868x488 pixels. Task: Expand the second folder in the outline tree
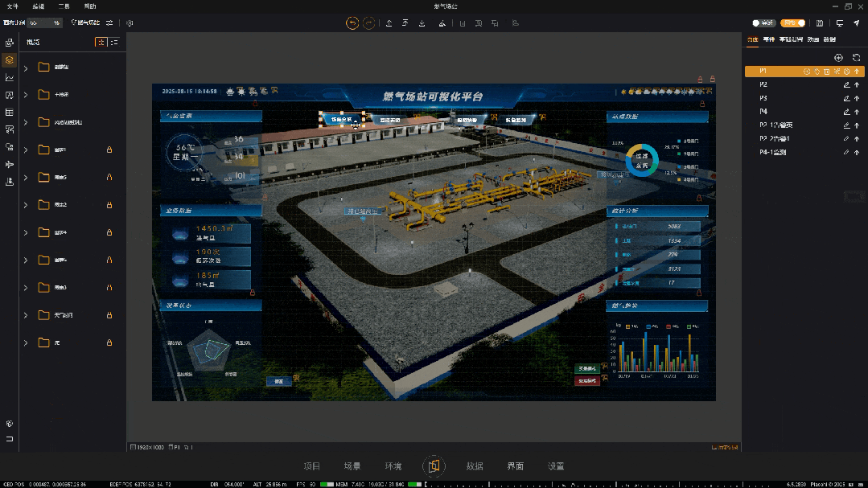26,95
